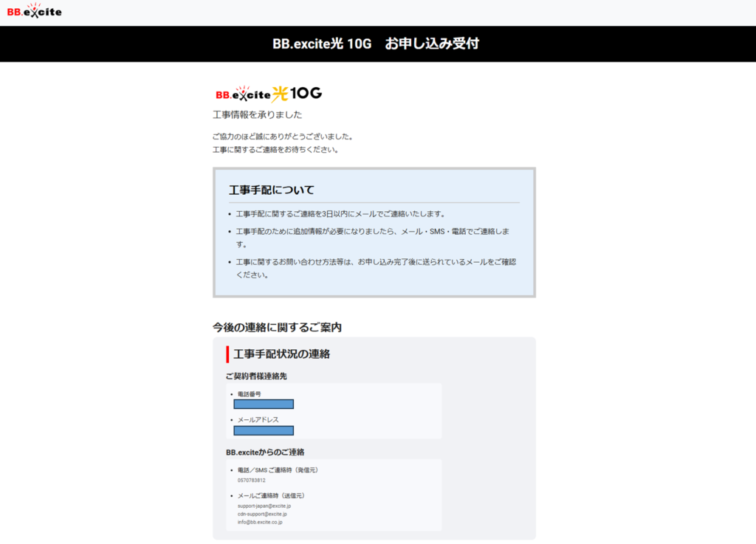The width and height of the screenshot is (756, 544).
Task: Click the 工事手配について box heading
Action: point(271,190)
